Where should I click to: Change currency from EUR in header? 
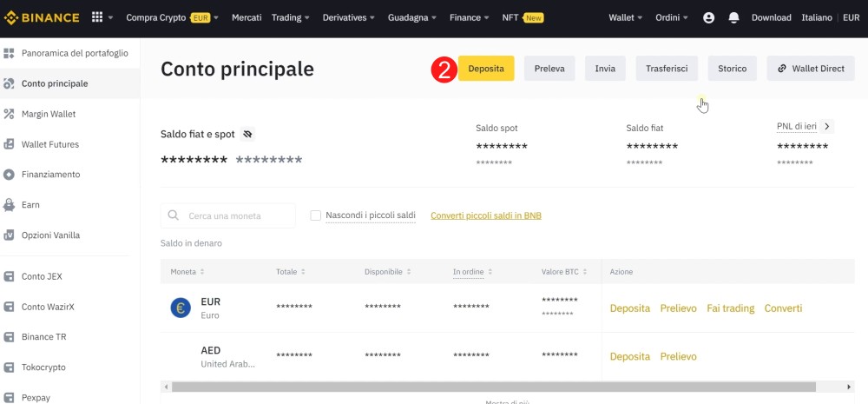(x=852, y=17)
